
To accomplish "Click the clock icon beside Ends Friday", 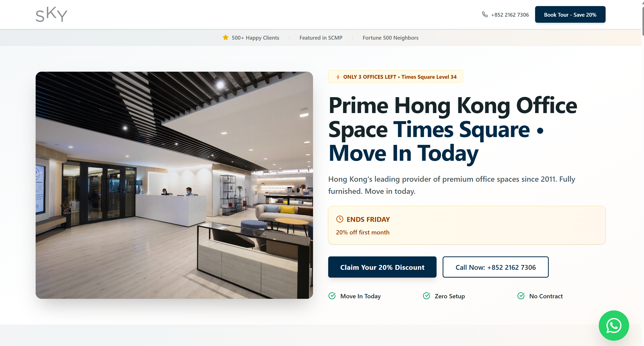I will [340, 219].
